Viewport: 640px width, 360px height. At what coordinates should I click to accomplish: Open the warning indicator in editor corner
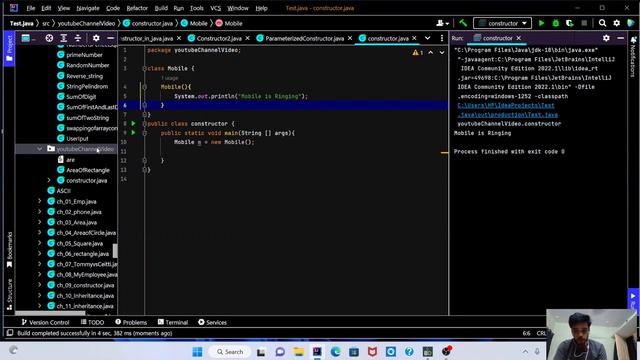pyautogui.click(x=417, y=52)
